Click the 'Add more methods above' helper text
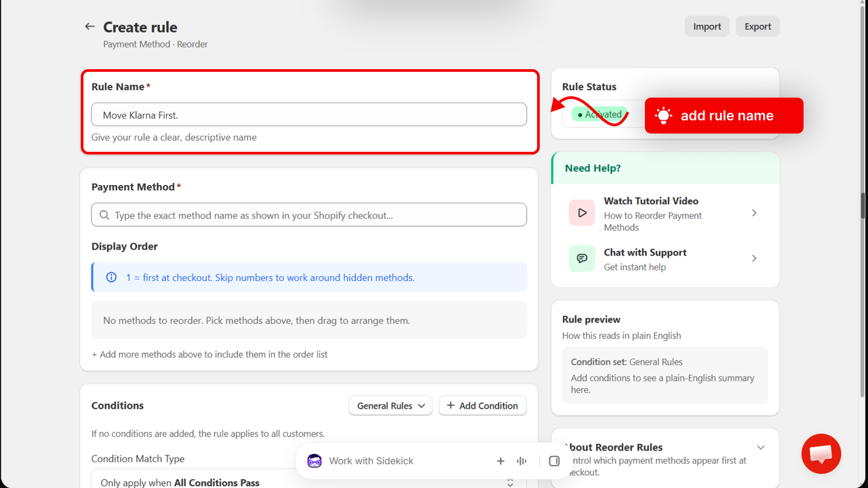The width and height of the screenshot is (868, 488). [210, 354]
